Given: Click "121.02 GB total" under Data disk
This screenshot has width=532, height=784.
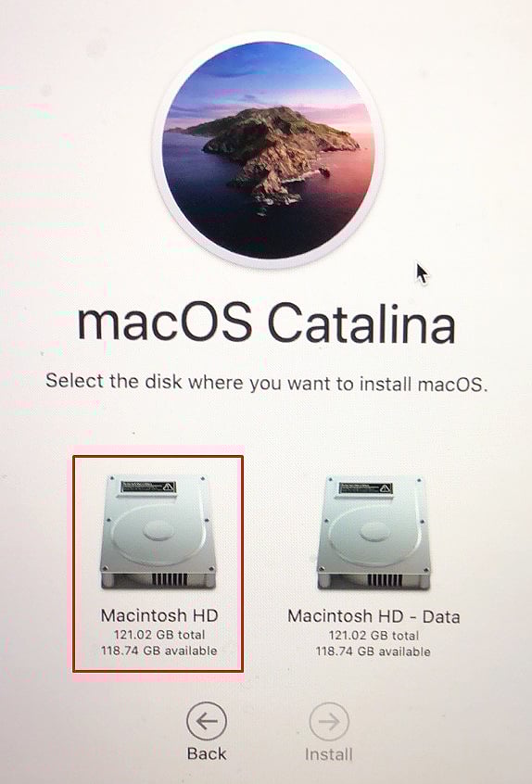Looking at the screenshot, I should pos(374,636).
